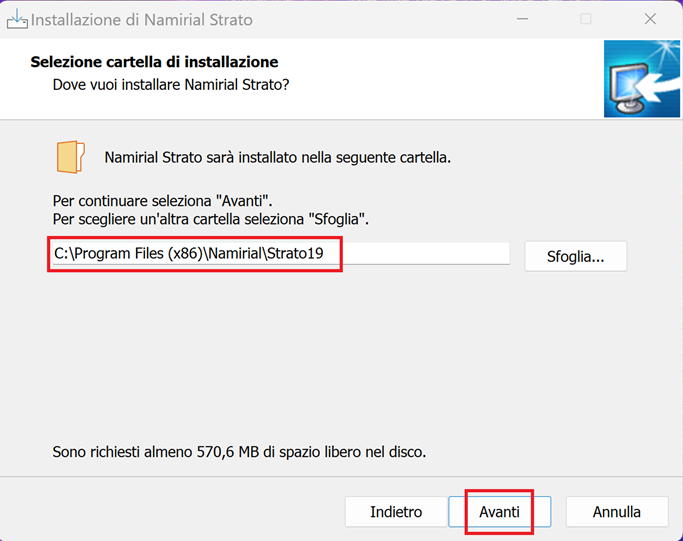This screenshot has height=541, width=683.
Task: Click the 570,6 MB disk space notice
Action: [239, 452]
